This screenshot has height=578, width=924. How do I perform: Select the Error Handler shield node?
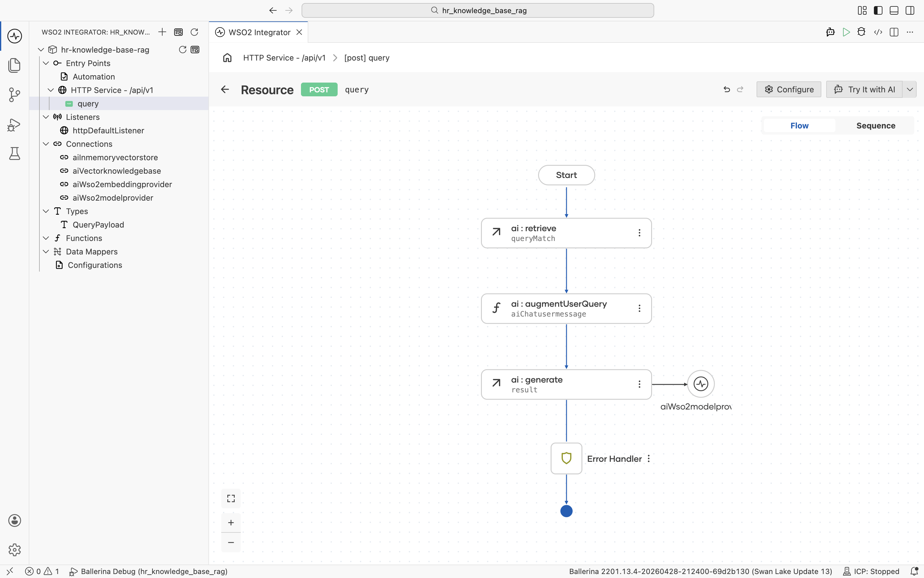566,458
